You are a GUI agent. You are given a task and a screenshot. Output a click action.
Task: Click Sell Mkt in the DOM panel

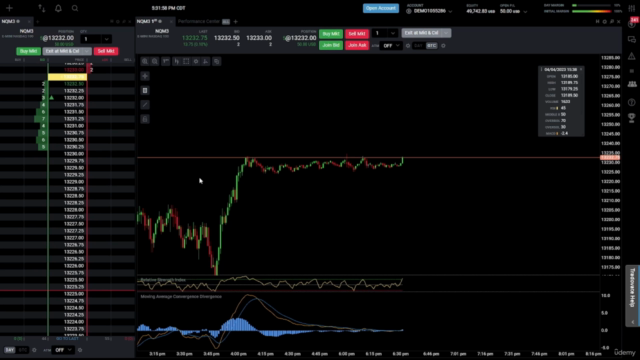(106, 51)
